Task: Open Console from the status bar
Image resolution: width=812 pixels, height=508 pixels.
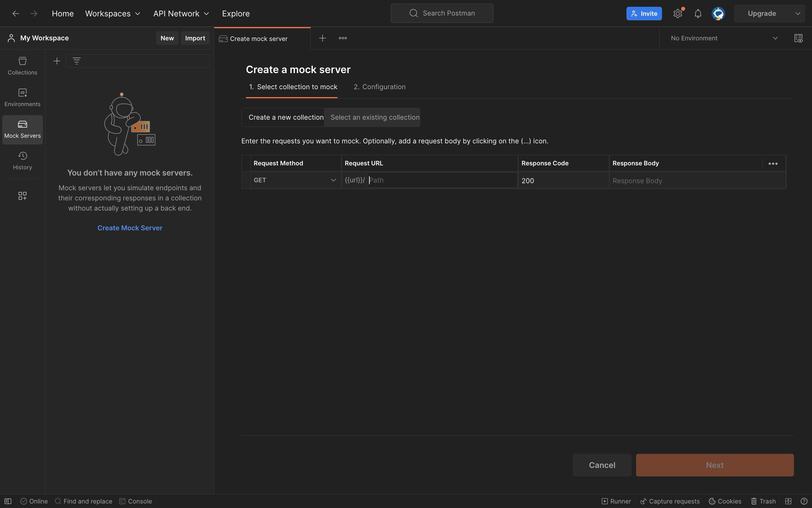Action: [x=136, y=501]
